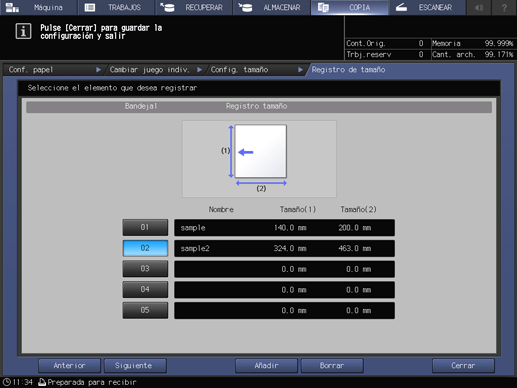Click the information icon beside the message
517x388 pixels.
point(23,31)
